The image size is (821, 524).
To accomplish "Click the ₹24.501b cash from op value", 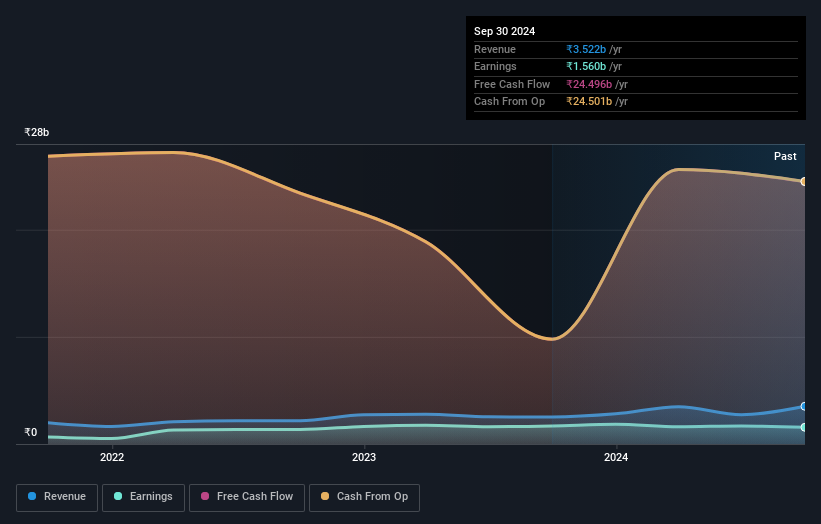I will point(589,102).
